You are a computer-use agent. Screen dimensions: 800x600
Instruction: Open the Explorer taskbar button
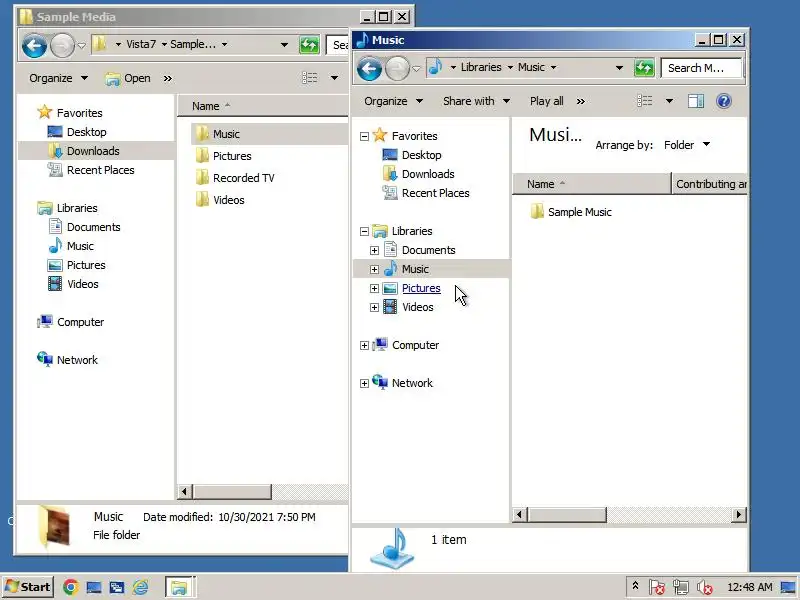(179, 587)
